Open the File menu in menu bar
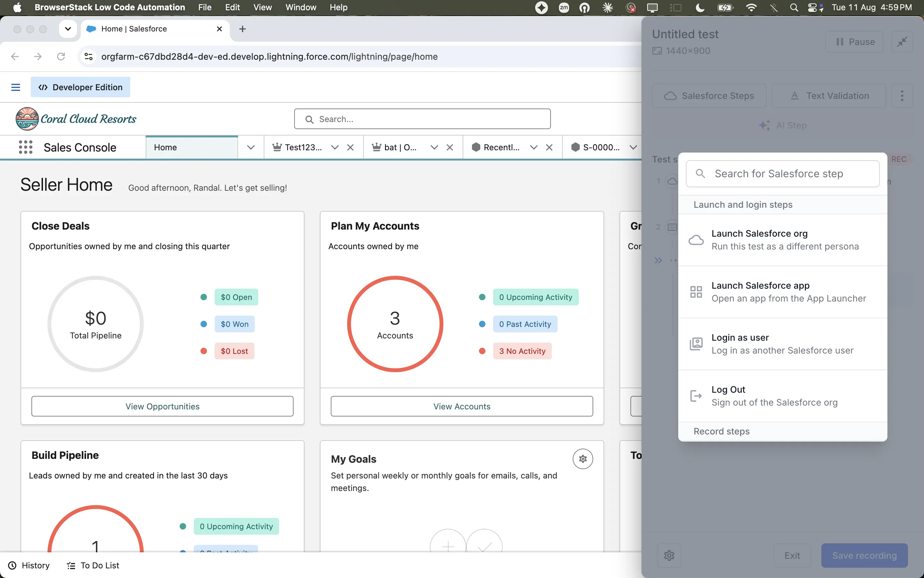The width and height of the screenshot is (924, 578). (205, 8)
